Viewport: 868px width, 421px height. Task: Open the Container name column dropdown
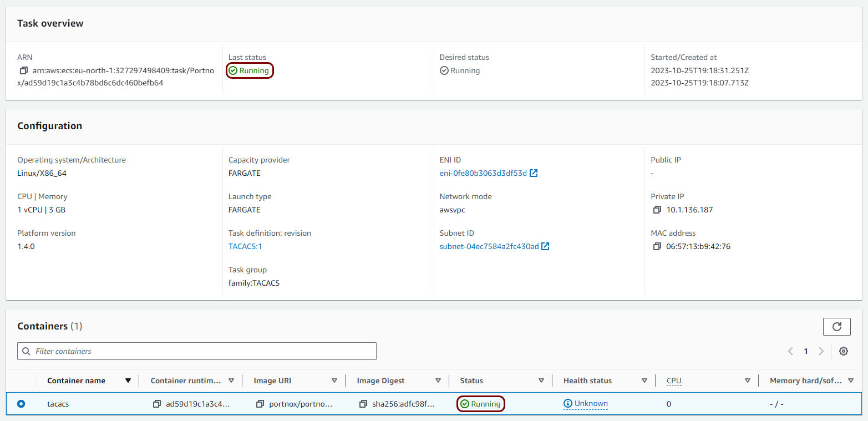coord(128,381)
